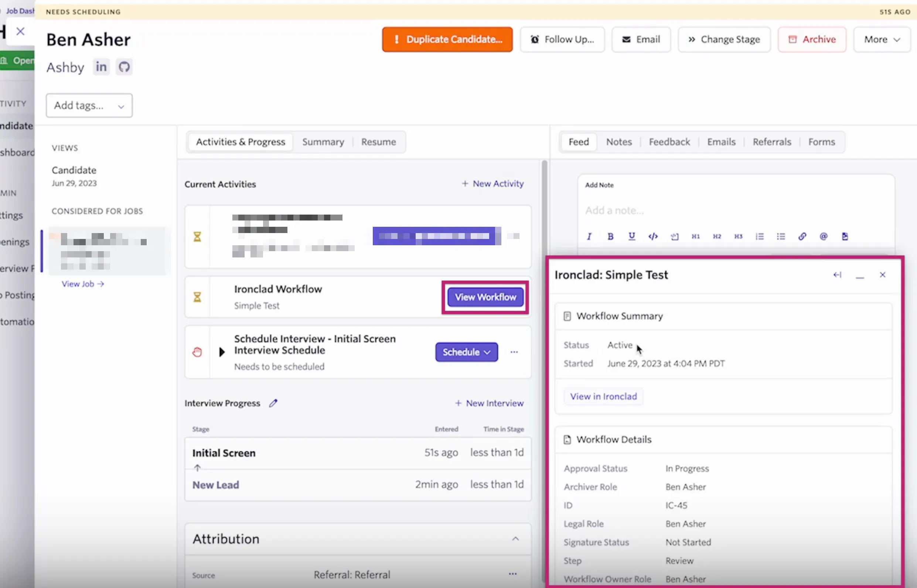Close the candidate panel with X icon
The height and width of the screenshot is (588, 917).
pyautogui.click(x=21, y=31)
